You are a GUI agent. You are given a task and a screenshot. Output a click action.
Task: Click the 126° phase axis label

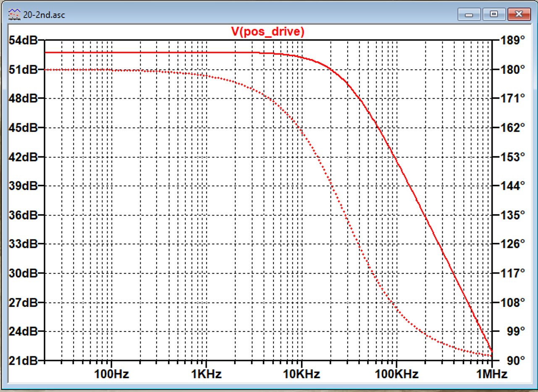[x=512, y=244]
